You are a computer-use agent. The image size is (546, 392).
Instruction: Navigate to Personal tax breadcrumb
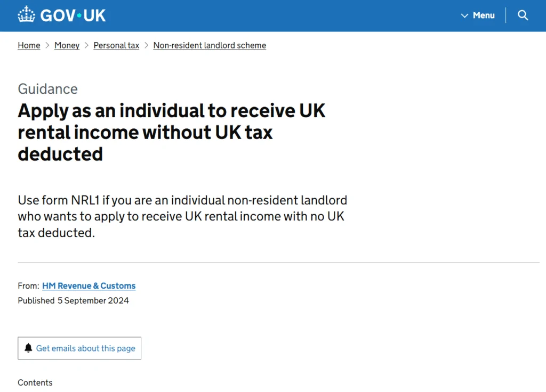click(116, 46)
